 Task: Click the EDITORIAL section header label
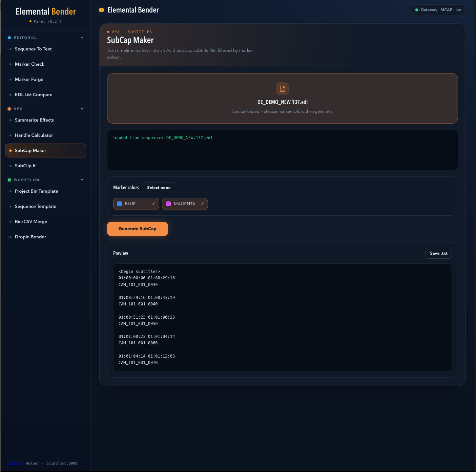click(26, 38)
